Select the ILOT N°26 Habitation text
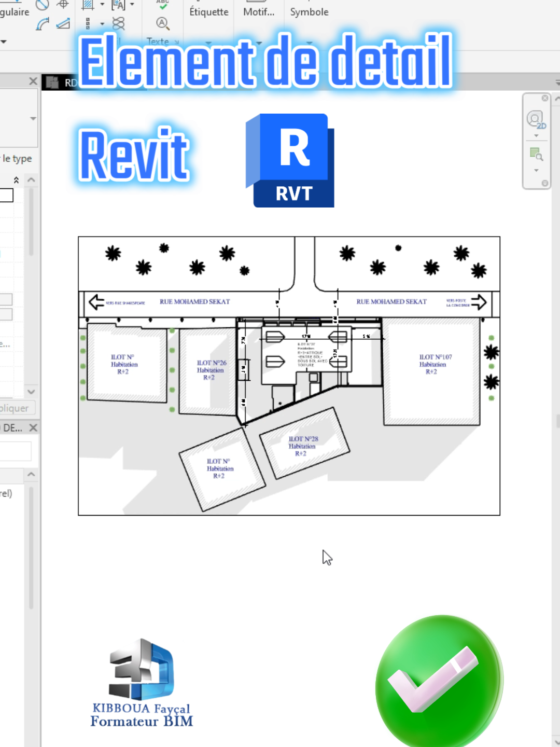 tap(211, 370)
